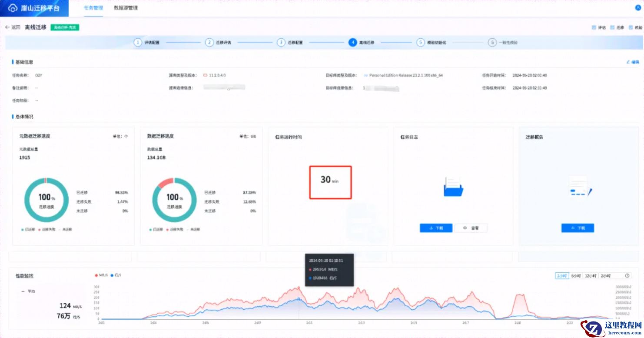Click the 查看 button under 任务日志
Image resolution: width=644 pixels, height=338 pixels.
point(471,228)
